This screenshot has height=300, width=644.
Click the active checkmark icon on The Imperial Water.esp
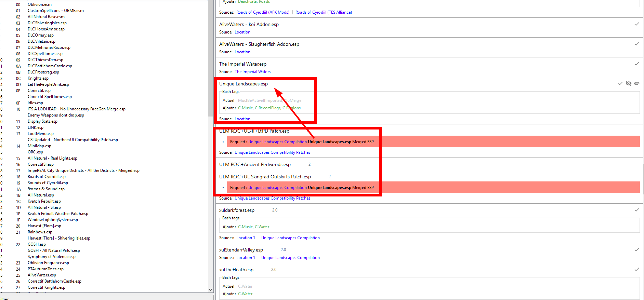point(637,64)
